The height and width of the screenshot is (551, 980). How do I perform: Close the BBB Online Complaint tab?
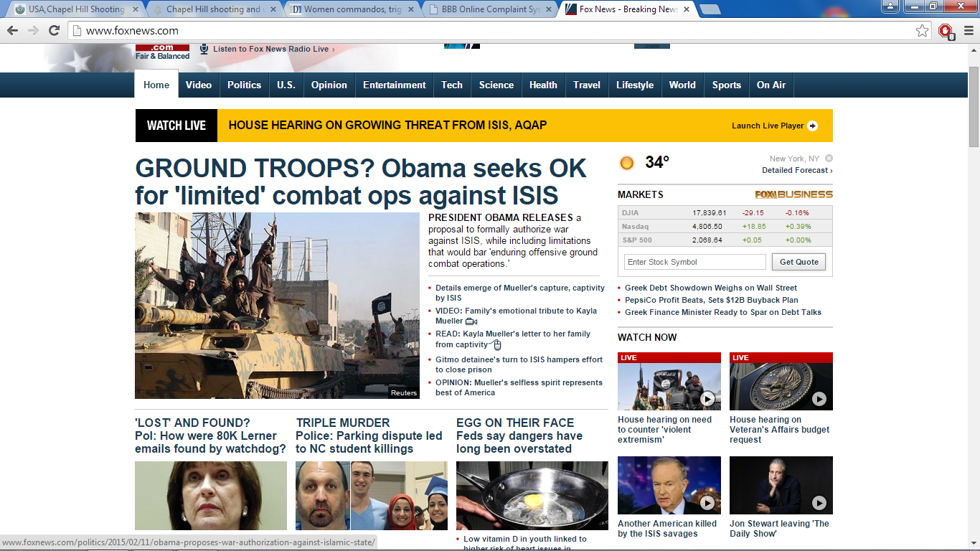pos(547,9)
